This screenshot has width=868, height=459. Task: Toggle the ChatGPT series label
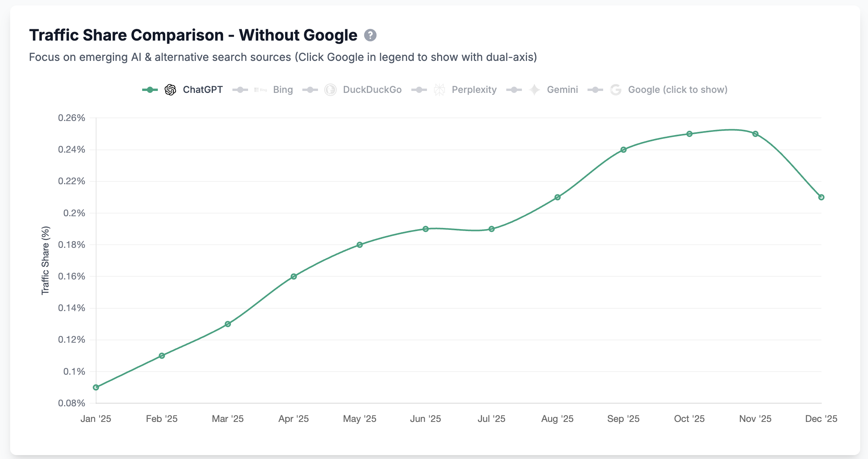pos(203,90)
